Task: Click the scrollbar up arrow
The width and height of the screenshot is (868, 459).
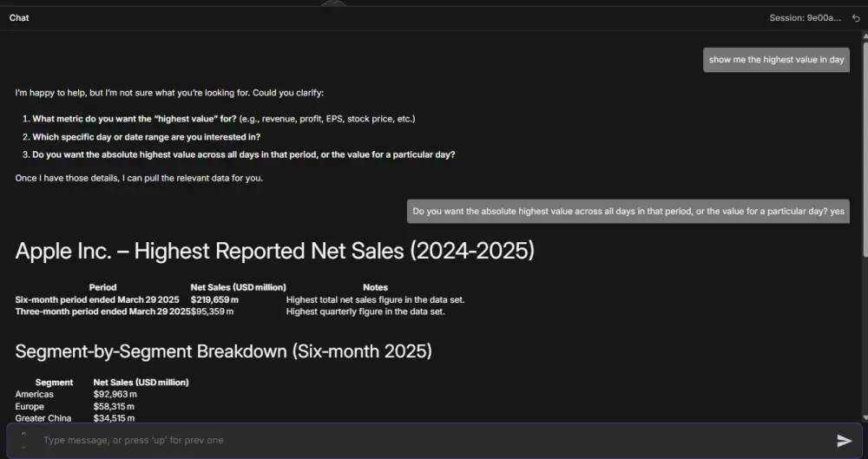Action: (x=865, y=35)
